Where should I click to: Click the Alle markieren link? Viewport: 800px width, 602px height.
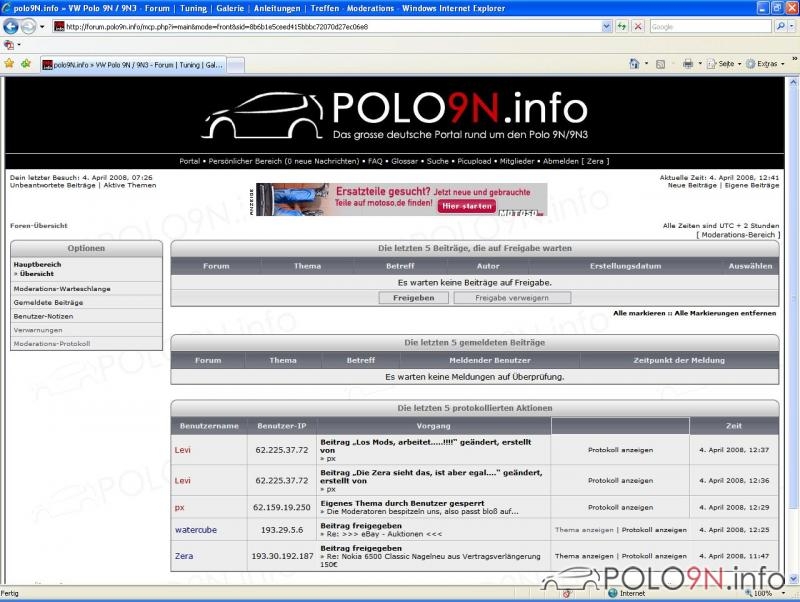pos(639,313)
